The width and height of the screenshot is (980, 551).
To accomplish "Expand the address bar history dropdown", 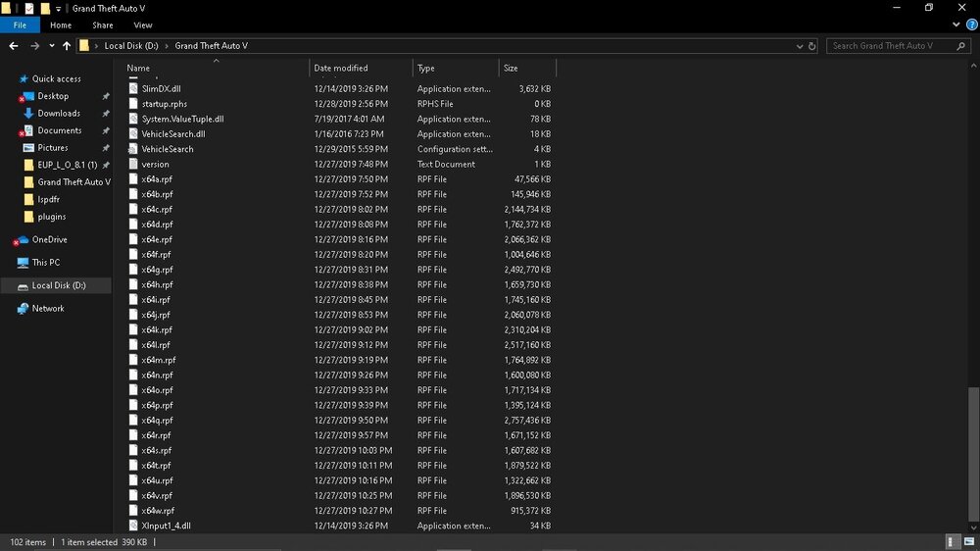I will pyautogui.click(x=800, y=46).
